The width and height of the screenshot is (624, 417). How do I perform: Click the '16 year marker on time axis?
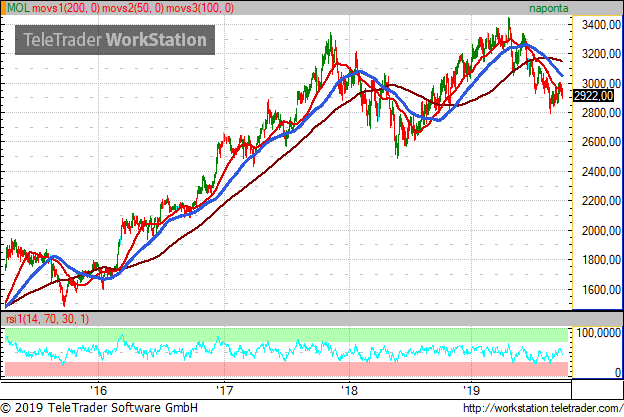98,390
